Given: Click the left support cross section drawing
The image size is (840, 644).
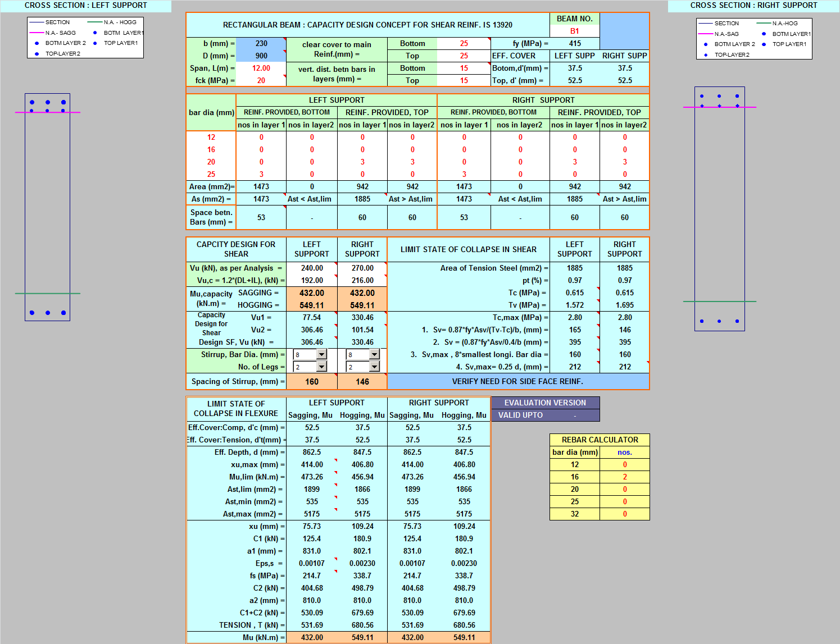Looking at the screenshot, I should (x=47, y=207).
